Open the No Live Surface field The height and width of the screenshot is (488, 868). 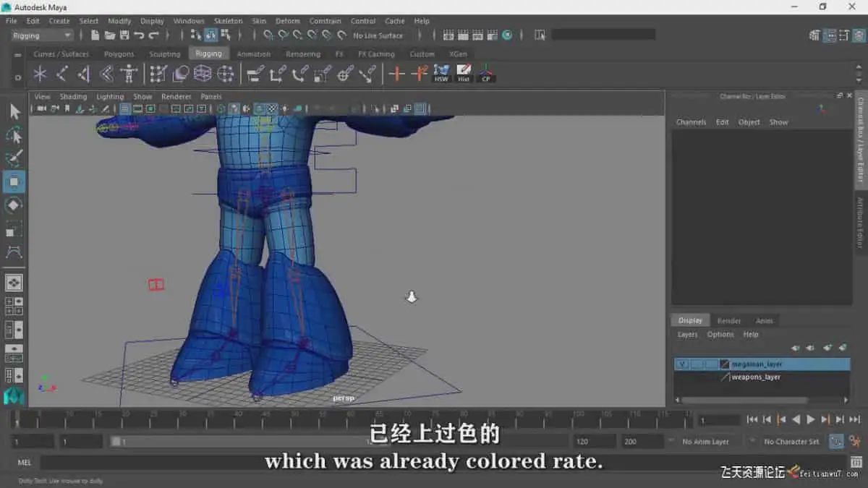coord(378,35)
